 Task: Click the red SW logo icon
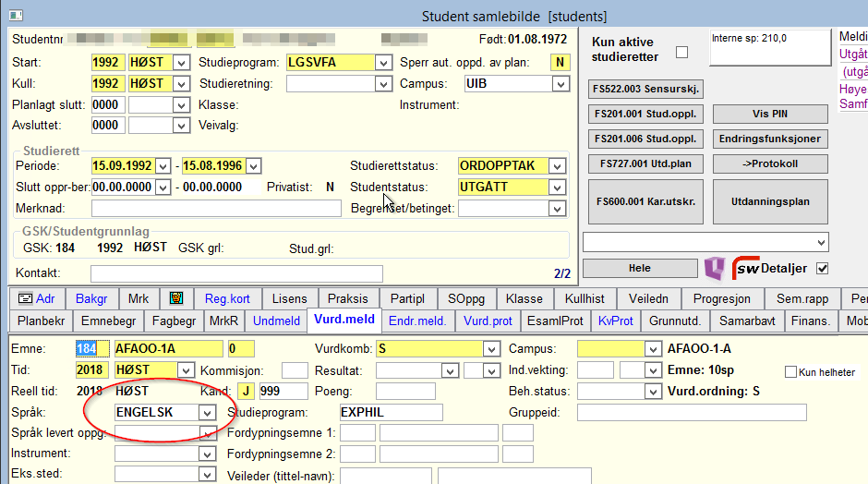[x=747, y=269]
